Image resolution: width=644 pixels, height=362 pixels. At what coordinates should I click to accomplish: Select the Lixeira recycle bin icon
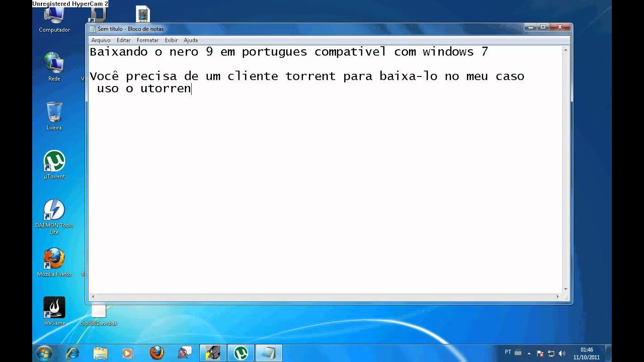[54, 116]
